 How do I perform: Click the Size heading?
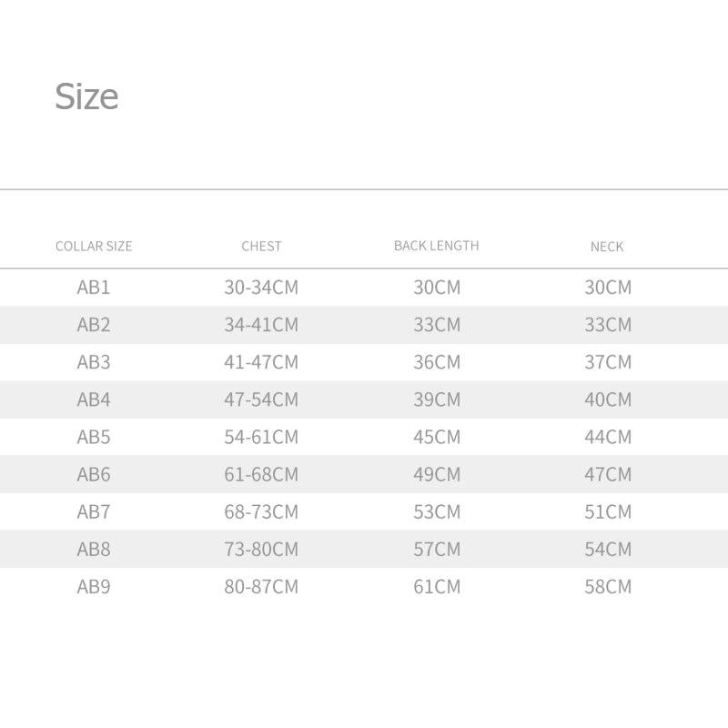[86, 96]
